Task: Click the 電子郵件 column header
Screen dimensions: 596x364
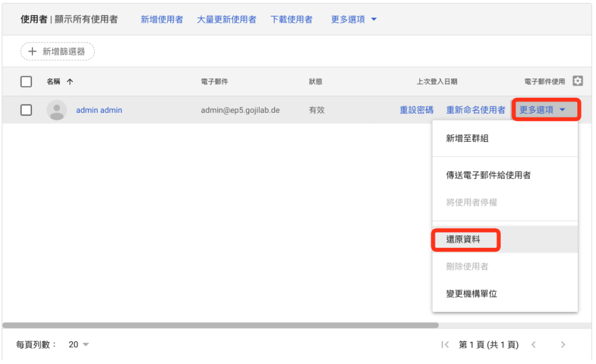Action: (214, 81)
